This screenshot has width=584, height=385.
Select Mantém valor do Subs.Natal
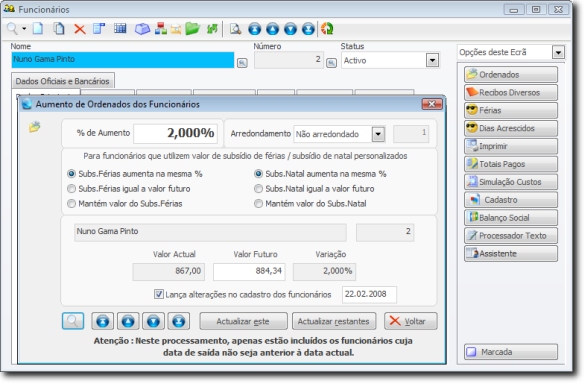[310, 203]
